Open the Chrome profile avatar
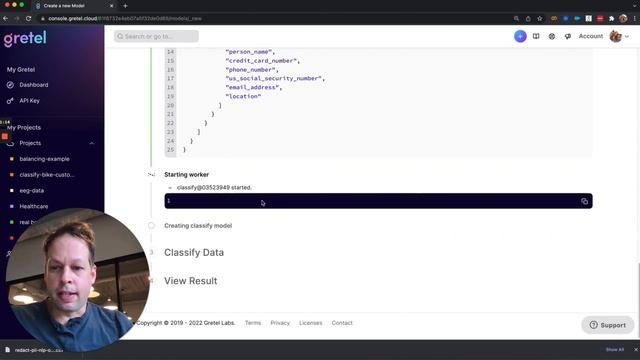Screen dimensions: 640x360 [x=623, y=18]
